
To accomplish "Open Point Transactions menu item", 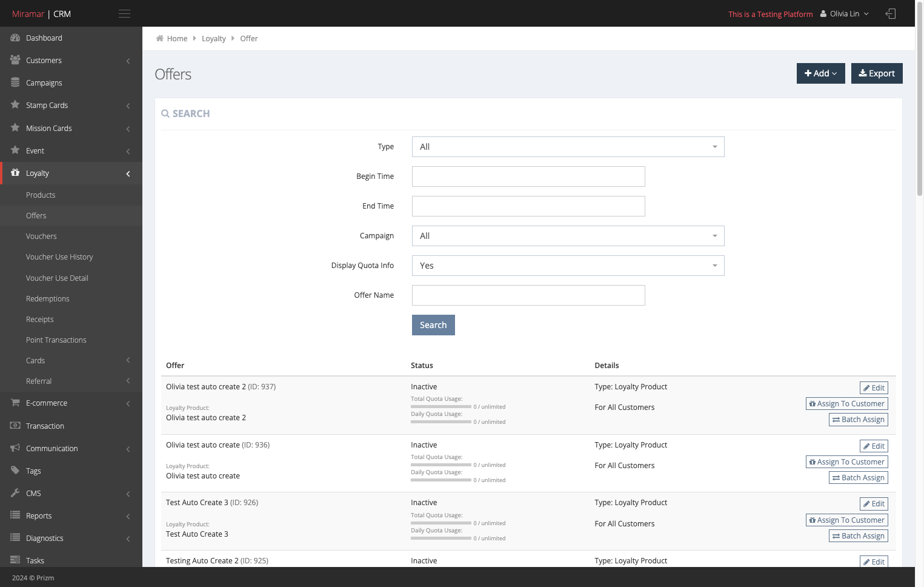I will 56,340.
